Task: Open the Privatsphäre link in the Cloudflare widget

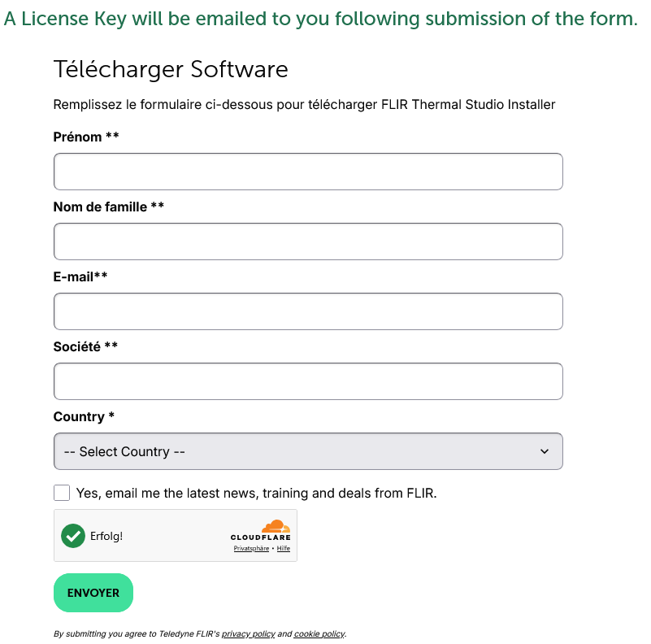Action: (251, 549)
